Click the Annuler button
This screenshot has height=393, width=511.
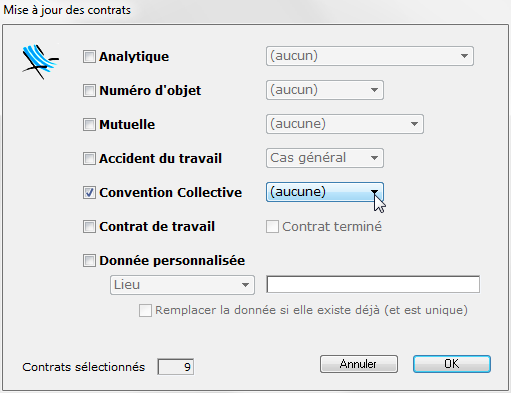tap(359, 364)
